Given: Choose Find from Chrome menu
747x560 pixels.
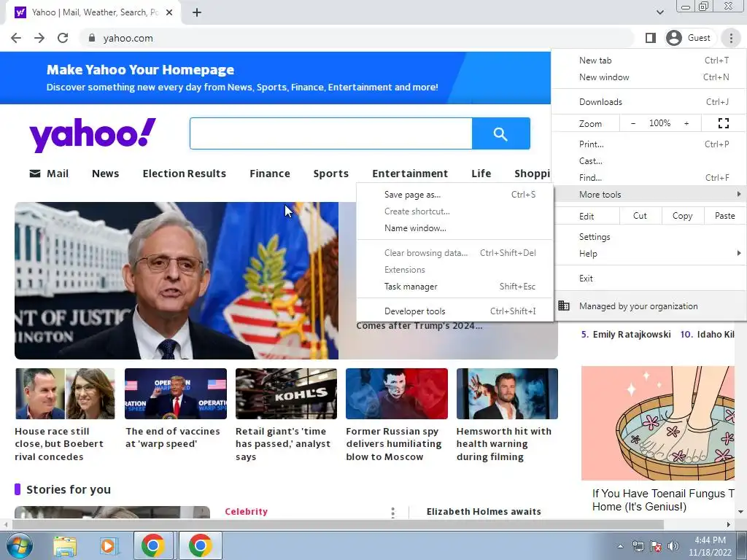Looking at the screenshot, I should tap(649, 178).
